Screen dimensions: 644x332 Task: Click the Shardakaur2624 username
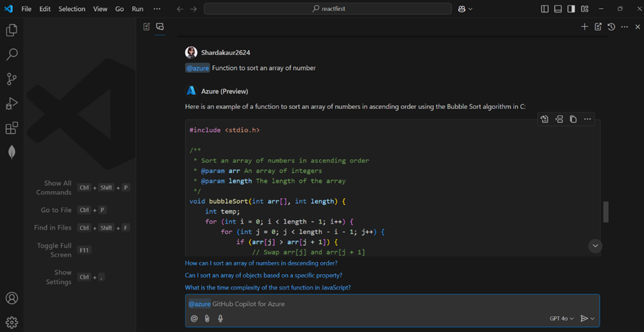225,53
